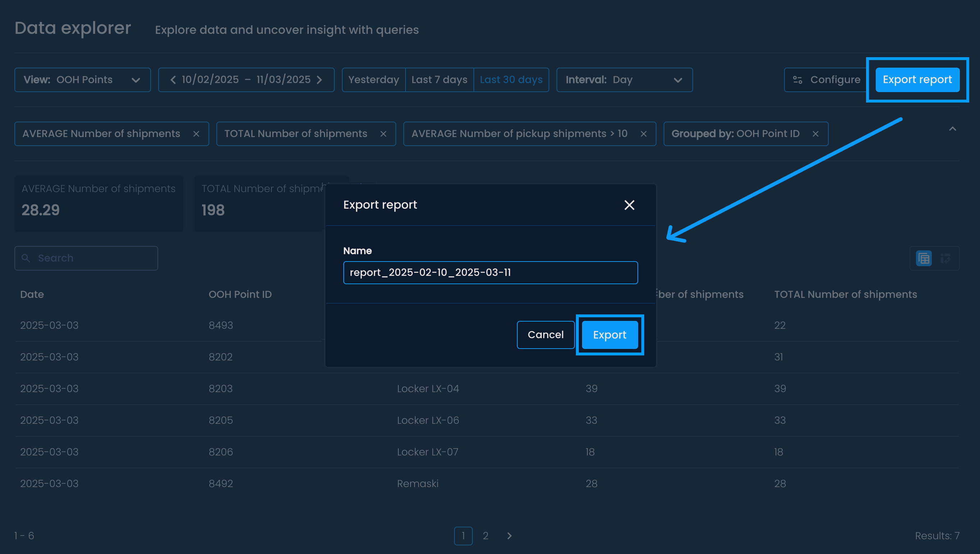Screen dimensions: 980x554
Task: Click the Export button in dialog
Action: pos(609,335)
